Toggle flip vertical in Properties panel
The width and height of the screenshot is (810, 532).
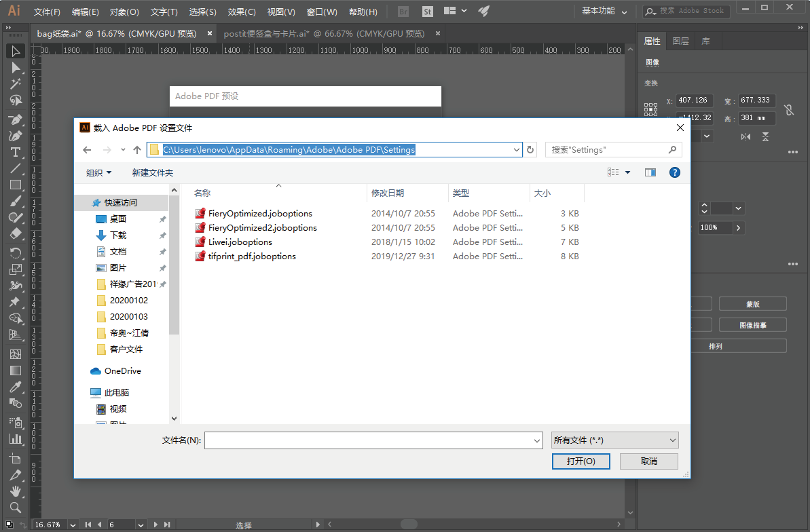pos(766,137)
